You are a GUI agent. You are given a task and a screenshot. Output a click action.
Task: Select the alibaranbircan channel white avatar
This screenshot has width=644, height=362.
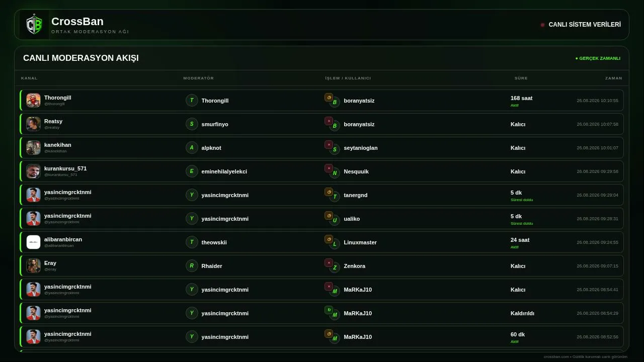(33, 242)
